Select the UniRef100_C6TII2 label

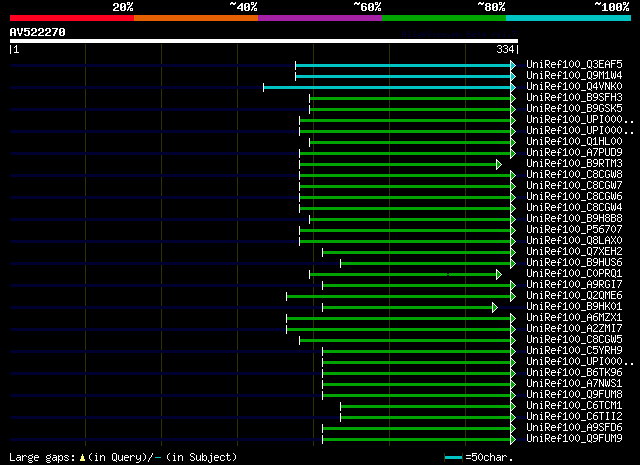pyautogui.click(x=574, y=417)
